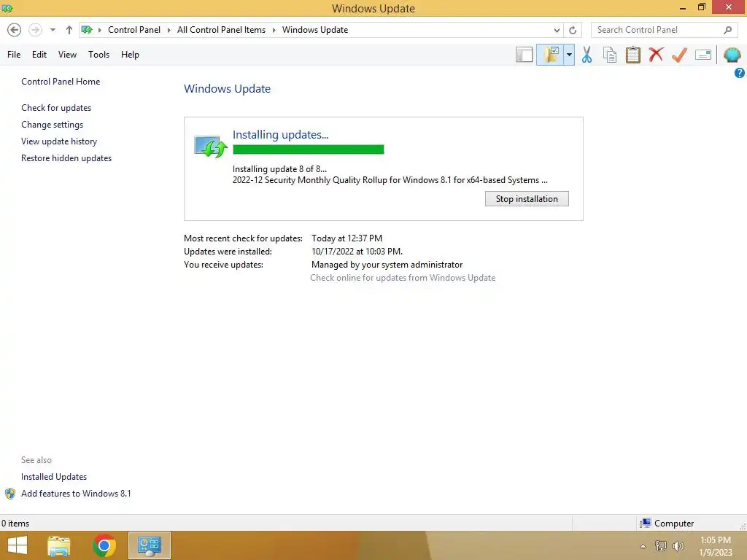Click the Control Panel taskbar button

pyautogui.click(x=149, y=545)
